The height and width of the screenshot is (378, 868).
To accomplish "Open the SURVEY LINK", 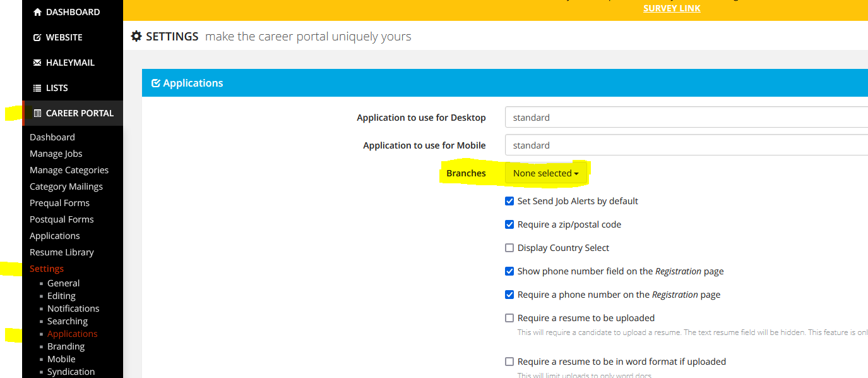I will (672, 8).
